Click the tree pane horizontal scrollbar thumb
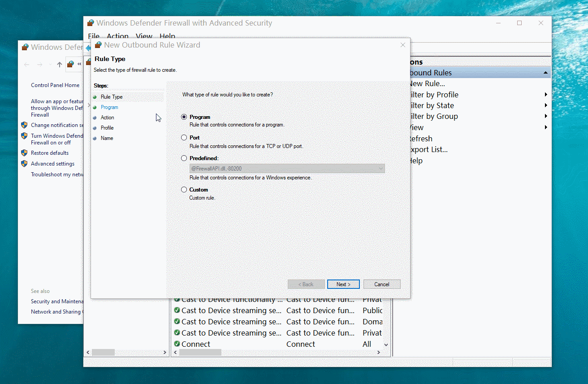Viewport: 588px width, 384px height. tap(103, 353)
